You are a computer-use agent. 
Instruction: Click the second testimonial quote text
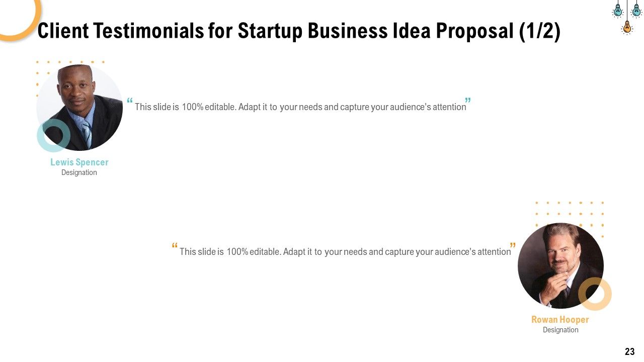(345, 251)
